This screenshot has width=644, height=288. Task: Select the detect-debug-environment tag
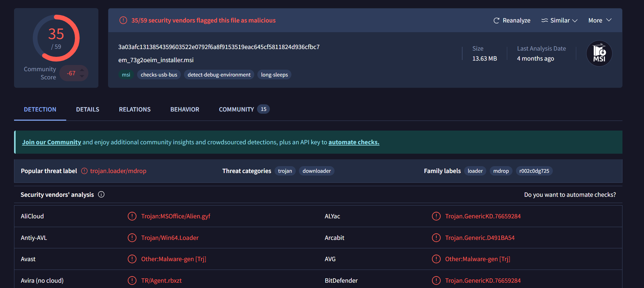pyautogui.click(x=219, y=74)
